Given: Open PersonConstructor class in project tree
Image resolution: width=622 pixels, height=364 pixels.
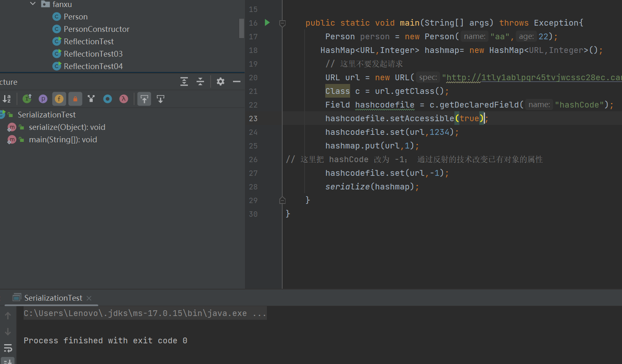Looking at the screenshot, I should pos(96,29).
